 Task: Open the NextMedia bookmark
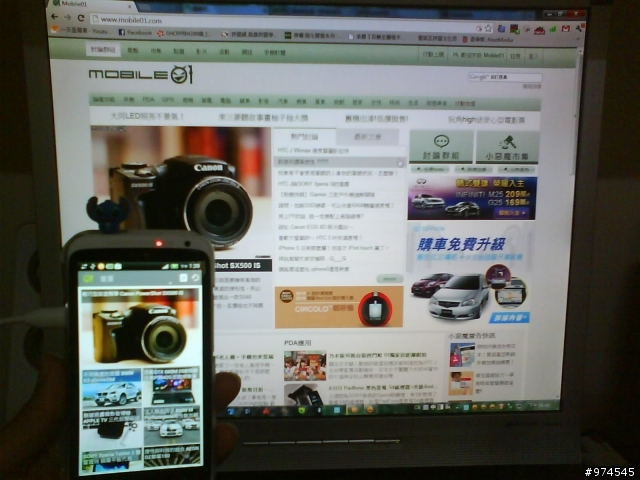click(488, 40)
